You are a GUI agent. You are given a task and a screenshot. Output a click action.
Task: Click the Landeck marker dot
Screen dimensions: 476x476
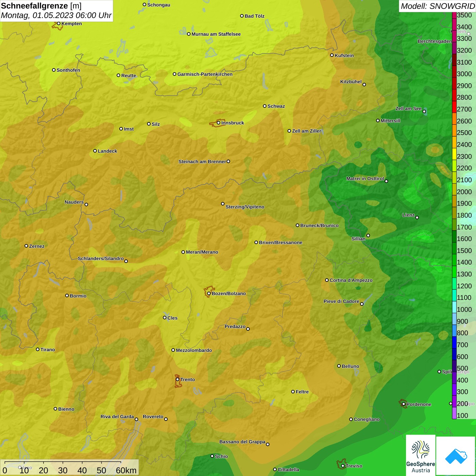click(95, 151)
